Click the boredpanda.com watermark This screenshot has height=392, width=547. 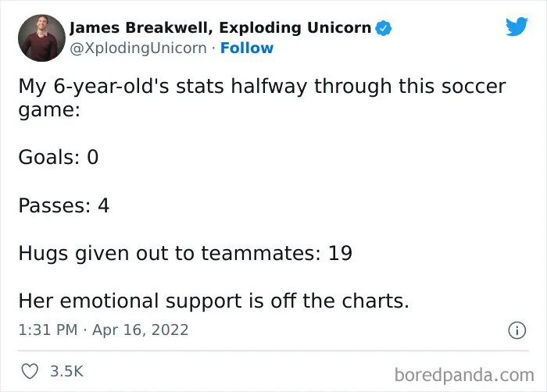tap(464, 376)
